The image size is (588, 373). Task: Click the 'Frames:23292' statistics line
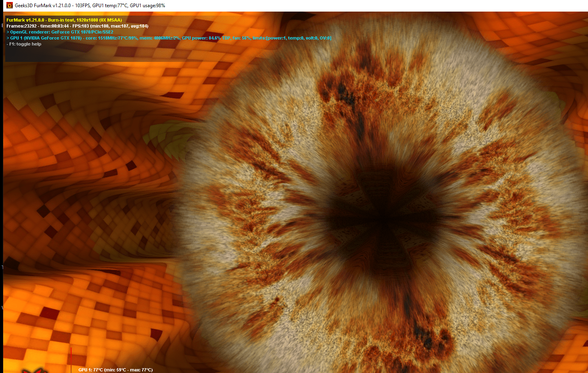(77, 26)
